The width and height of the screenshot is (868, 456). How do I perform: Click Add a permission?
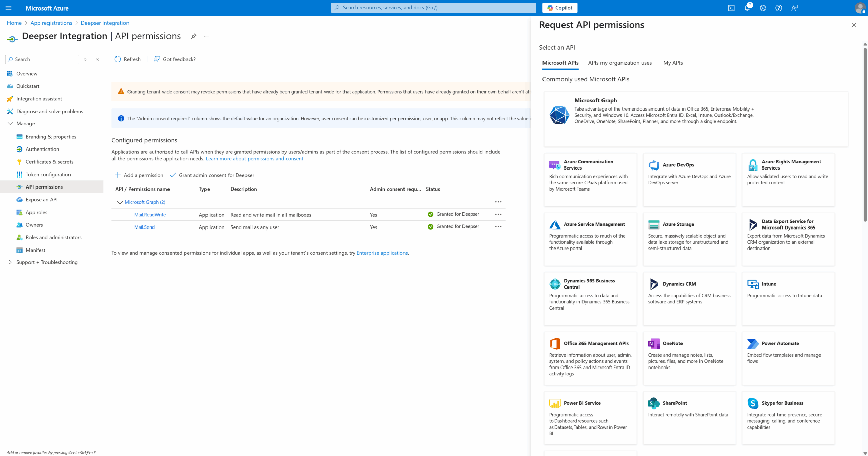coord(139,175)
